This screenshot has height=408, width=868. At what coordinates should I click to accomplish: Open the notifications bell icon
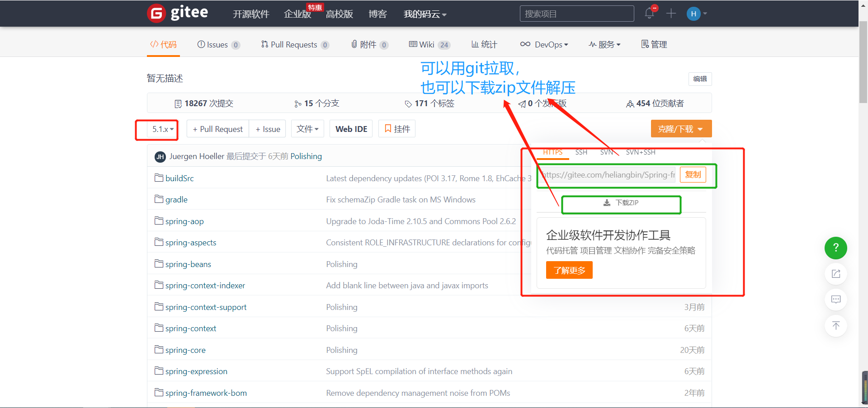pos(650,13)
